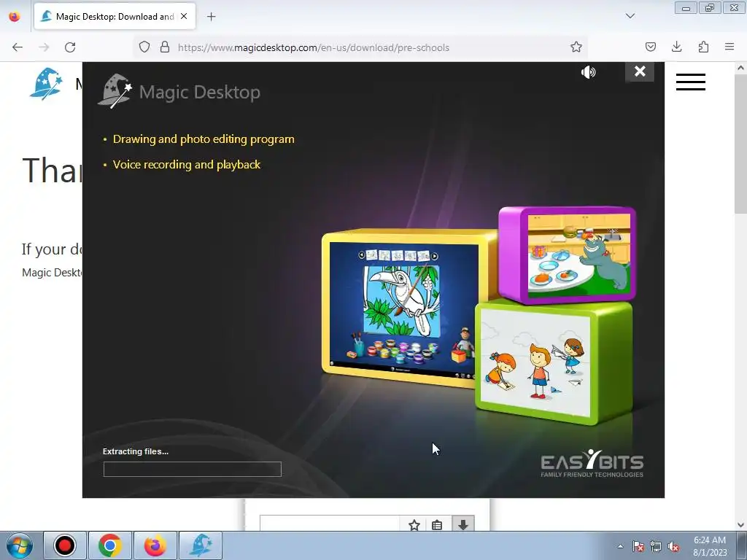Click EasyBits Family Friendly Technologies logo
The width and height of the screenshot is (747, 560).
(592, 463)
